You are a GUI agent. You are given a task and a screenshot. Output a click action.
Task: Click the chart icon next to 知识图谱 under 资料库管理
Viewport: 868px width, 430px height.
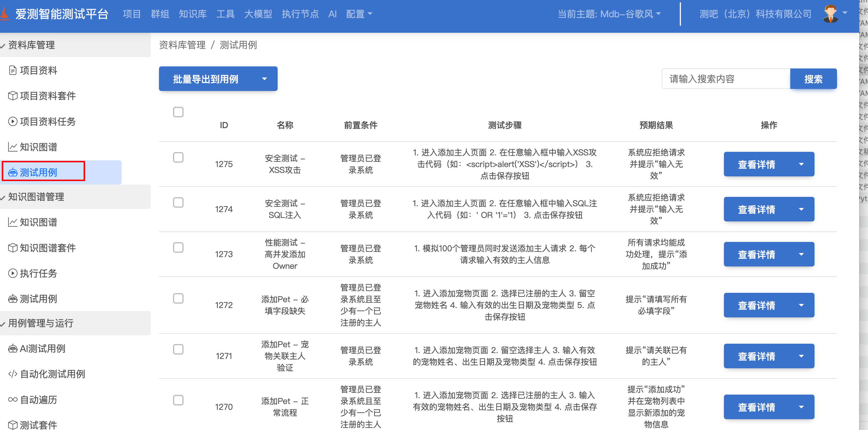coord(13,147)
